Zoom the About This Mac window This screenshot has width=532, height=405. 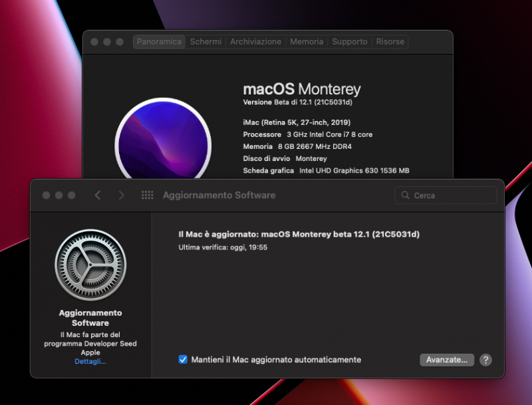(120, 42)
